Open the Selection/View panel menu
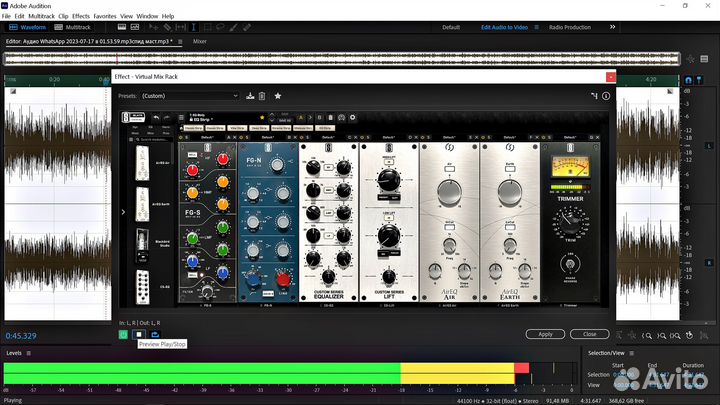 point(631,353)
